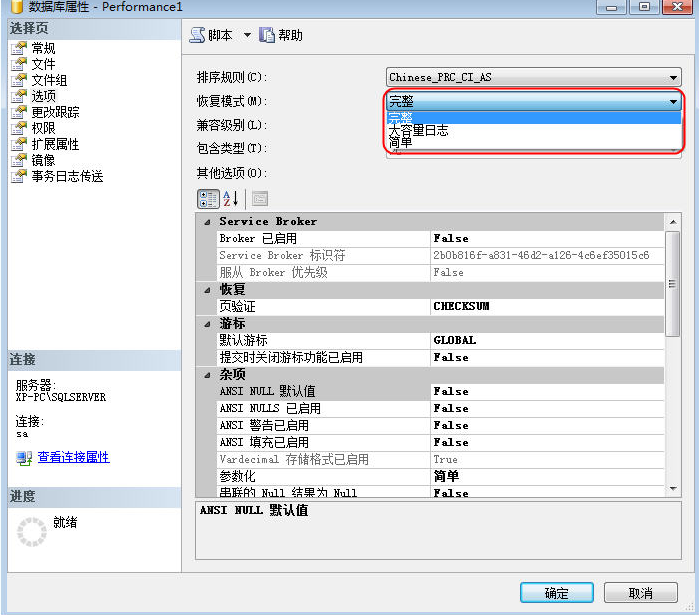Click the 帮助 toolbar button

pos(281,35)
